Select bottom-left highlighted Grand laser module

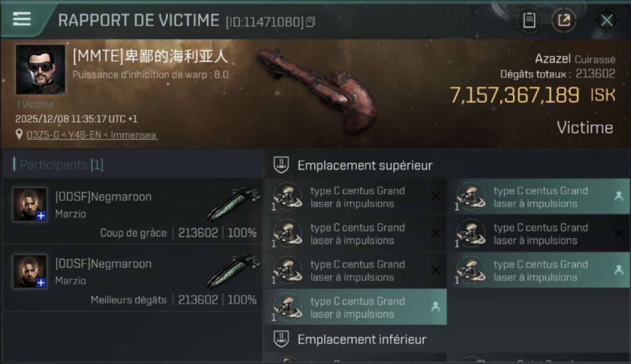pos(356,307)
